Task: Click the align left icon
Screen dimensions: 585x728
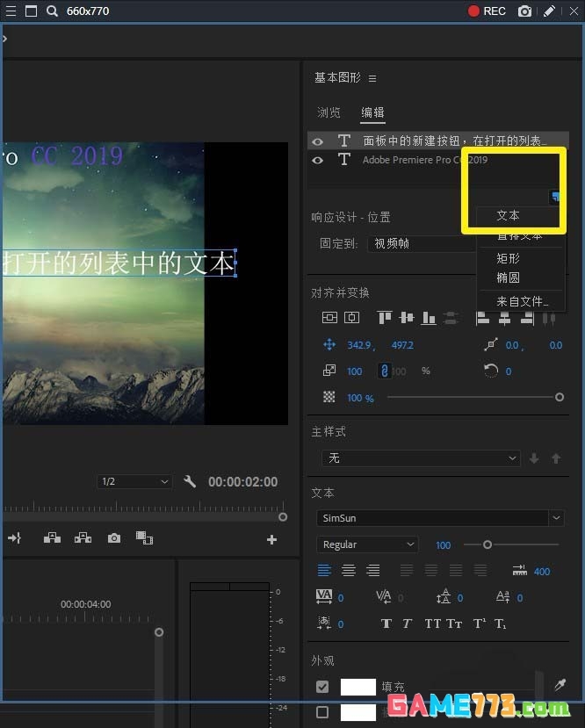Action: click(482, 318)
